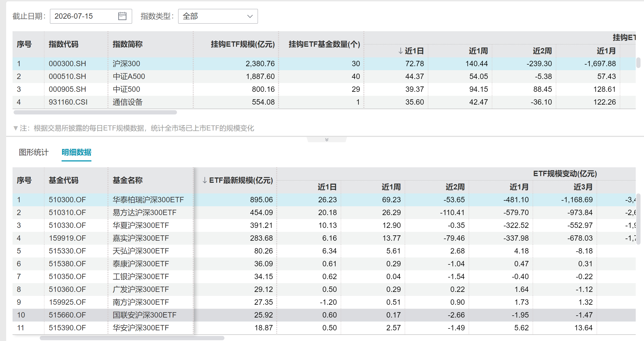Select the 通信设备 index row

click(x=324, y=102)
